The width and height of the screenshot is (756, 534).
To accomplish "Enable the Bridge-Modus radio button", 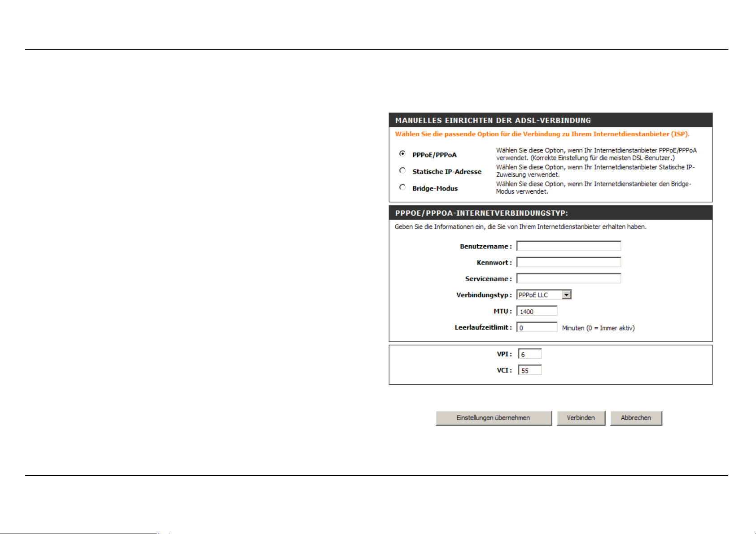I will pyautogui.click(x=402, y=187).
